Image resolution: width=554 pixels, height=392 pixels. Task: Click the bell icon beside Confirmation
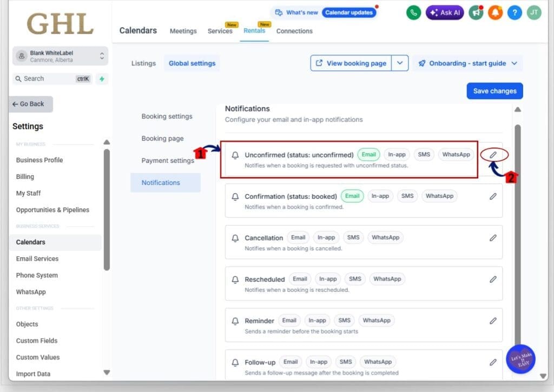click(x=235, y=197)
